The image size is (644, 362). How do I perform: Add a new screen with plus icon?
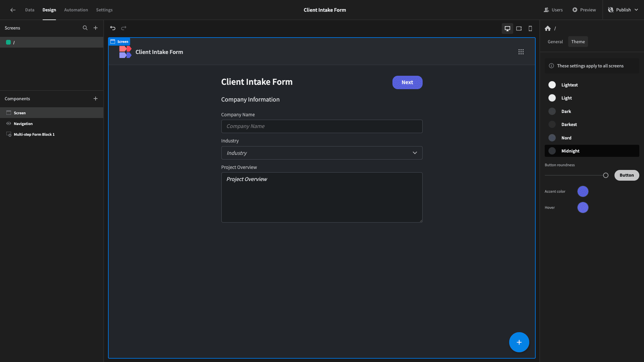tap(96, 28)
